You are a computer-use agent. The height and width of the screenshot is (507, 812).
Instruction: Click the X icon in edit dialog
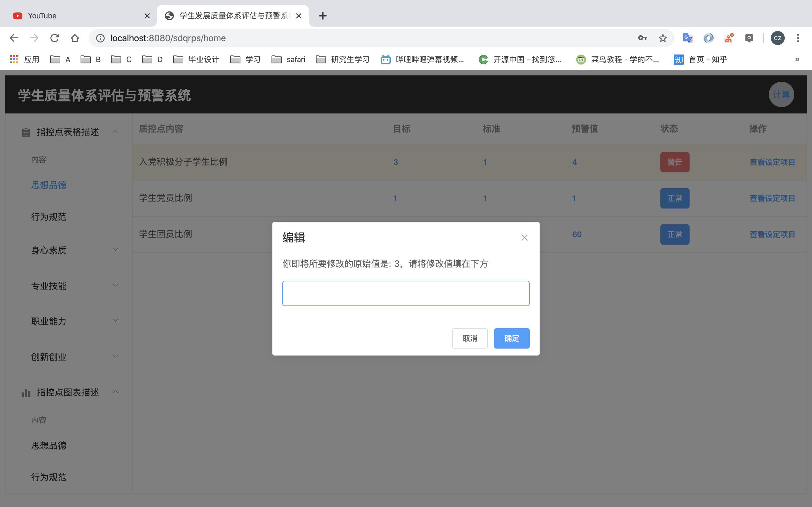pyautogui.click(x=524, y=238)
